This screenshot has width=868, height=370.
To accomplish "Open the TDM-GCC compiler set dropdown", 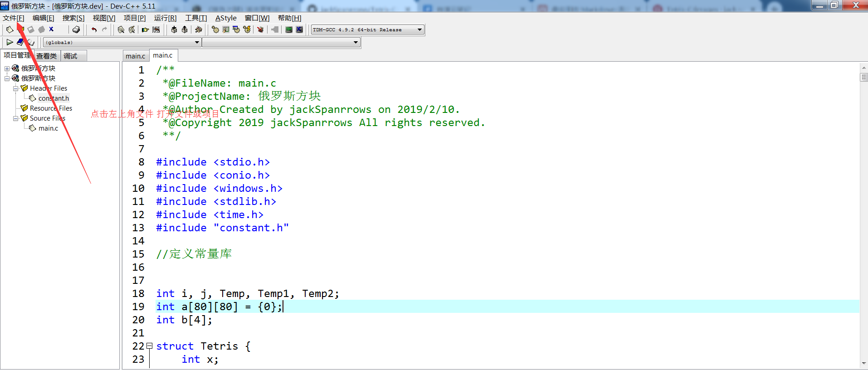I will click(367, 29).
